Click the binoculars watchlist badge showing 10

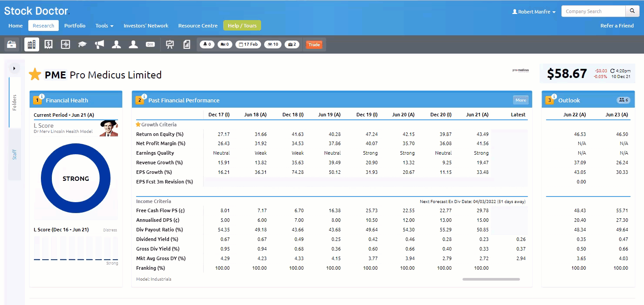[273, 44]
